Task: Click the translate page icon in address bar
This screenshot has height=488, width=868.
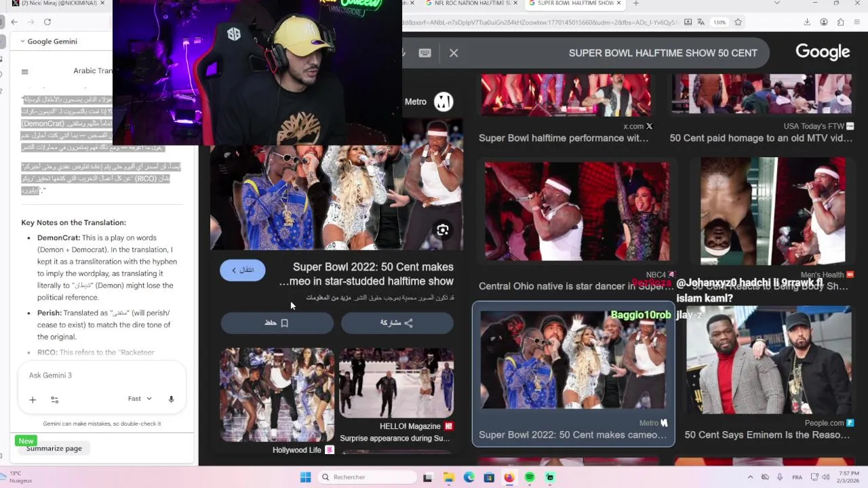Action: [x=703, y=22]
